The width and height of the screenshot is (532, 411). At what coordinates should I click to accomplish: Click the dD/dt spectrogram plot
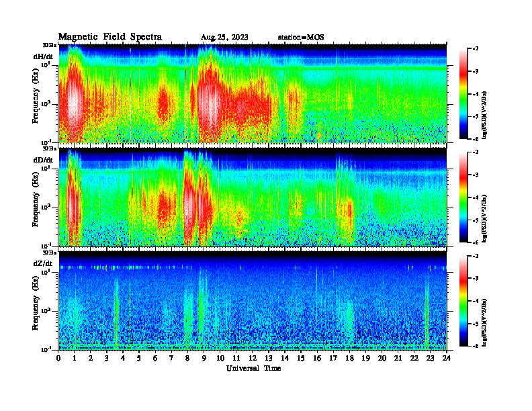253,197
